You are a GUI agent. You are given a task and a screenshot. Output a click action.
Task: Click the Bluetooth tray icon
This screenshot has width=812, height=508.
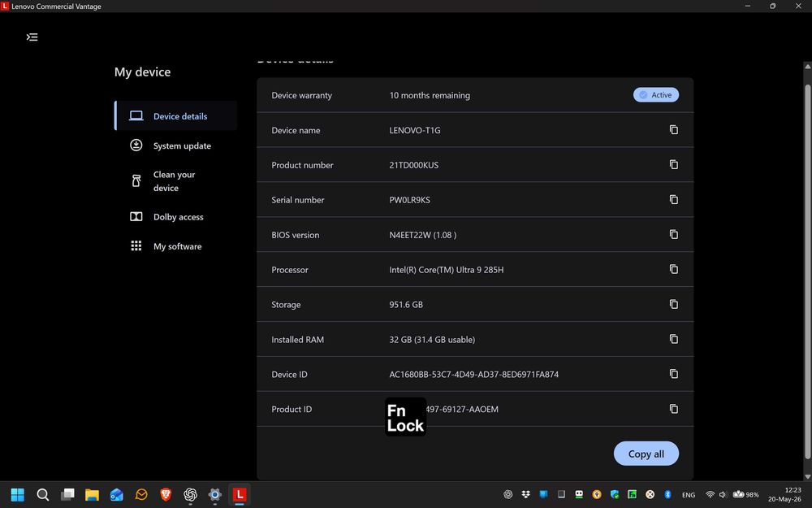pyautogui.click(x=667, y=494)
